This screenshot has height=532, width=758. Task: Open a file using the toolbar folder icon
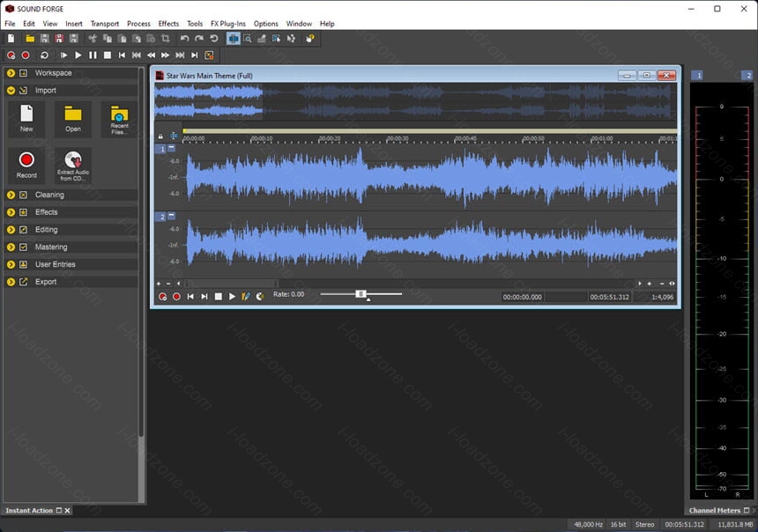(30, 39)
